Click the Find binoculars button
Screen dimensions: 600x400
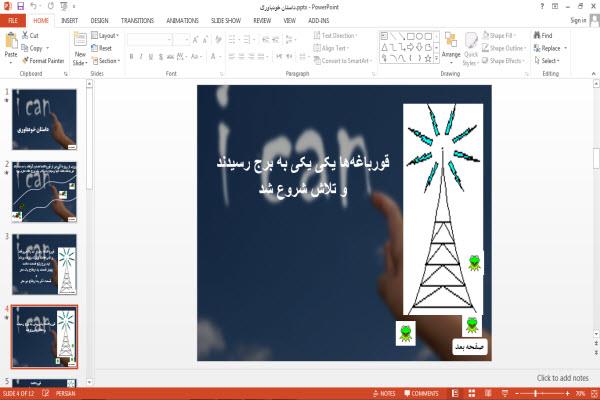tap(543, 35)
